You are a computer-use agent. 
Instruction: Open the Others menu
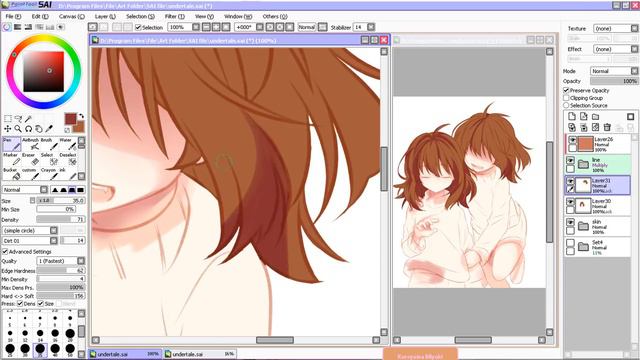coord(275,16)
